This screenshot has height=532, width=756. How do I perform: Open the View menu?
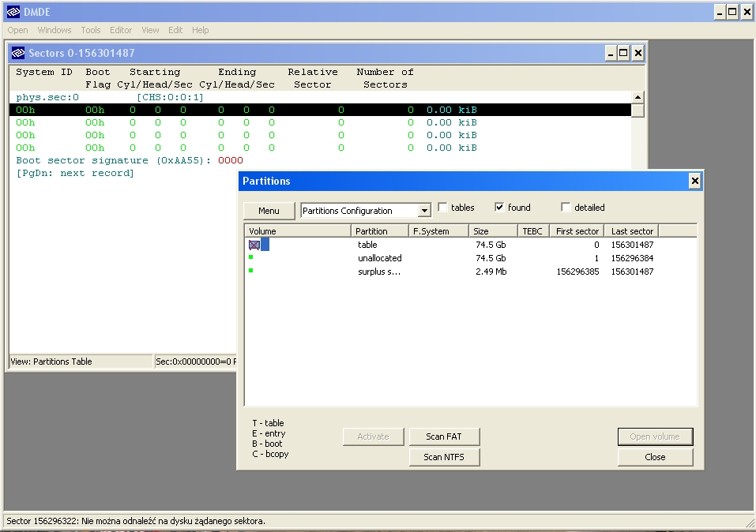(x=150, y=30)
